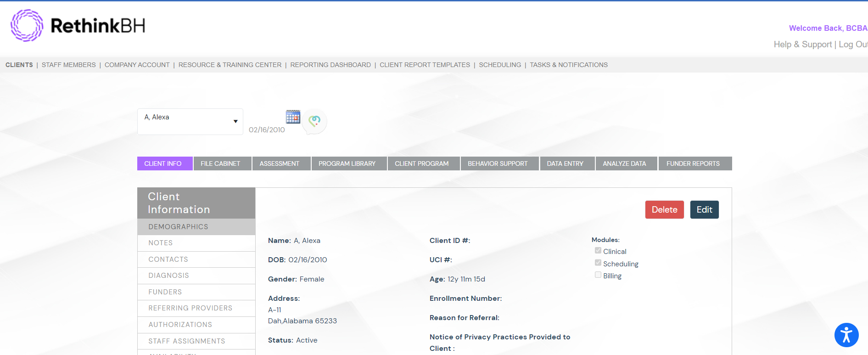Viewport: 868px width, 355px height.
Task: Open the Funder Reports tab
Action: [695, 163]
